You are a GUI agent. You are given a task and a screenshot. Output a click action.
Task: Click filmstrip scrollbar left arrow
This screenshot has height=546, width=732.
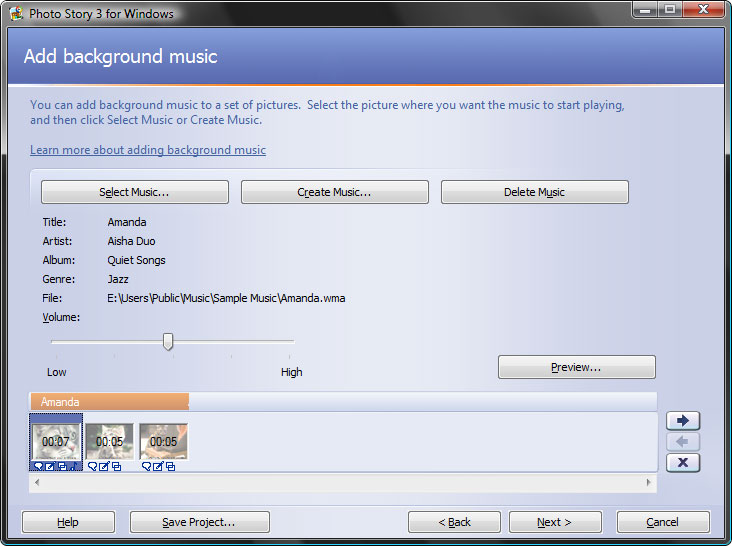click(37, 482)
